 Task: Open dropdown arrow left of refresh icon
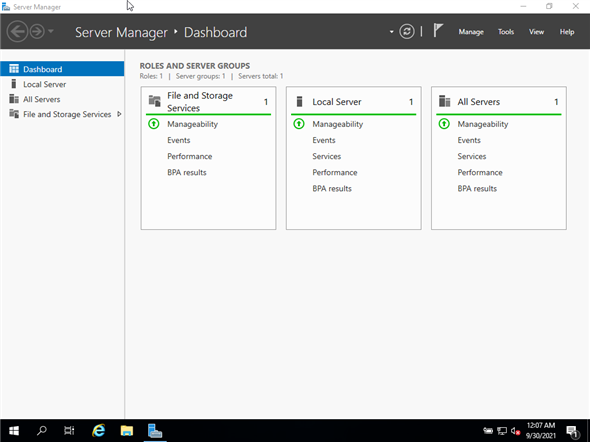pos(391,32)
